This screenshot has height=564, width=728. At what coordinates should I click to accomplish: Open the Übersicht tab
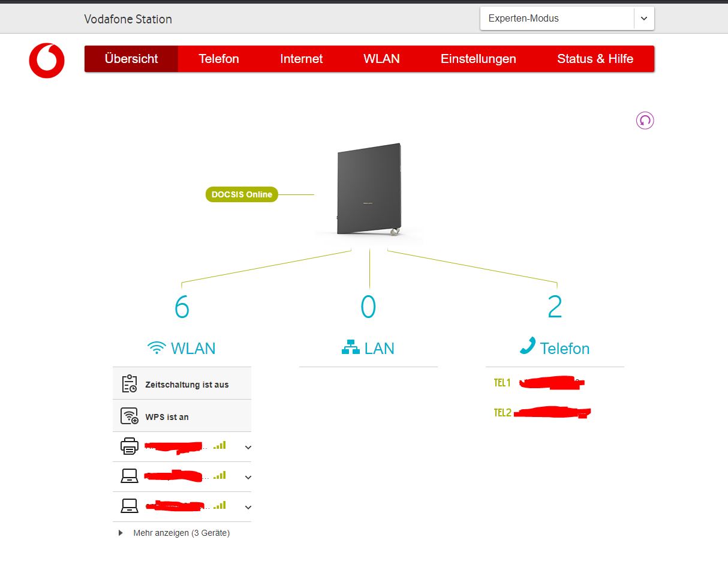coord(131,59)
